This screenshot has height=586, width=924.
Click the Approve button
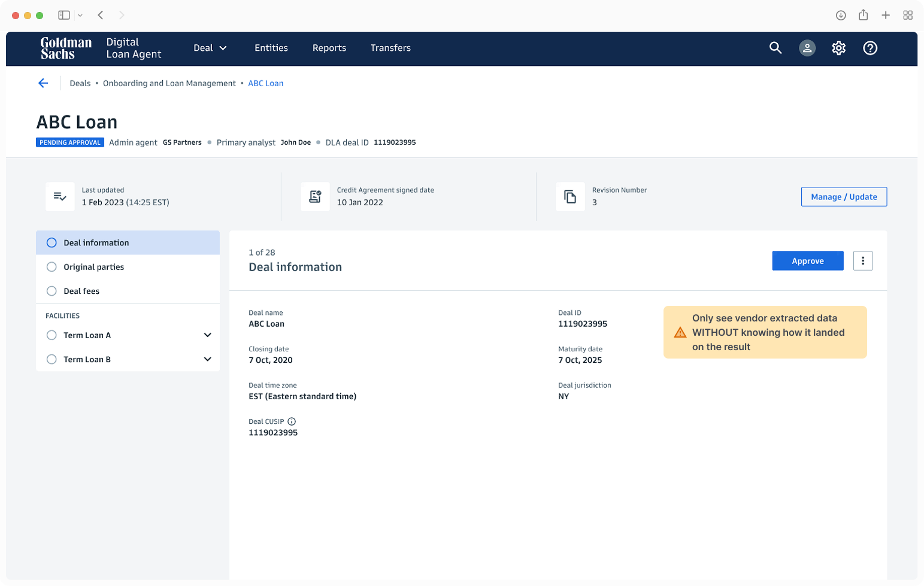pyautogui.click(x=808, y=261)
